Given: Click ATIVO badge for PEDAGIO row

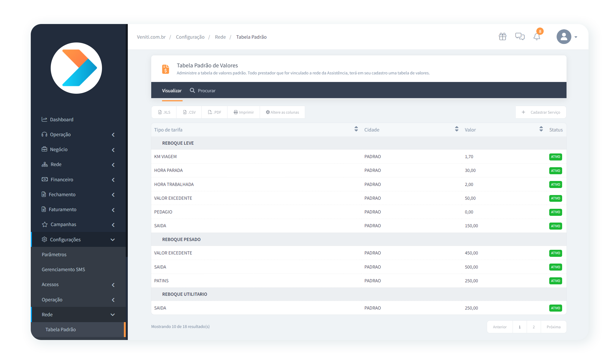Looking at the screenshot, I should click(x=555, y=212).
